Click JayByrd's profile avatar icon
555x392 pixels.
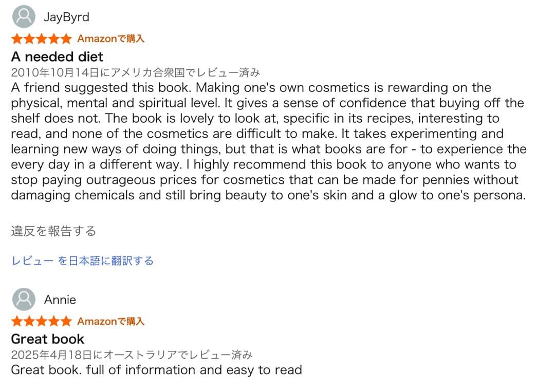[23, 16]
